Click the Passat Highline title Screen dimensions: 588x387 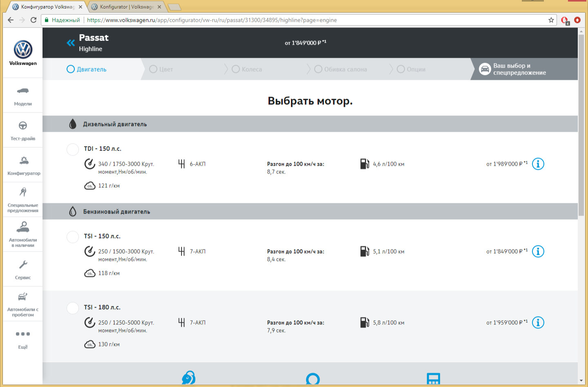pyautogui.click(x=94, y=43)
